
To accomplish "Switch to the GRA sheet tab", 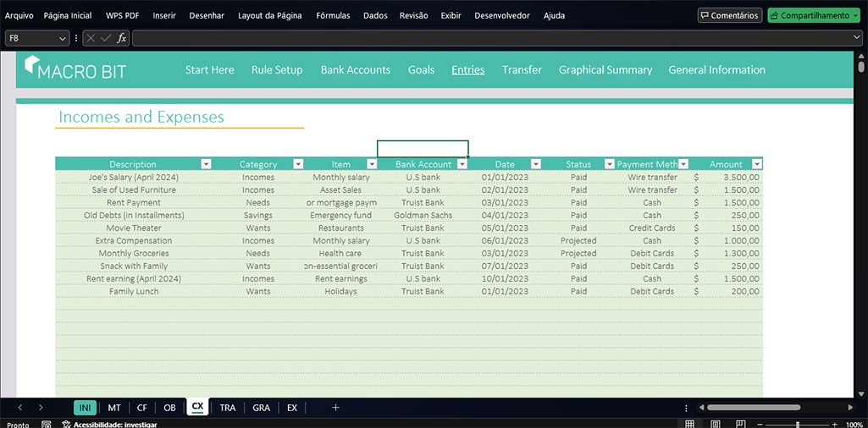I will 261,408.
